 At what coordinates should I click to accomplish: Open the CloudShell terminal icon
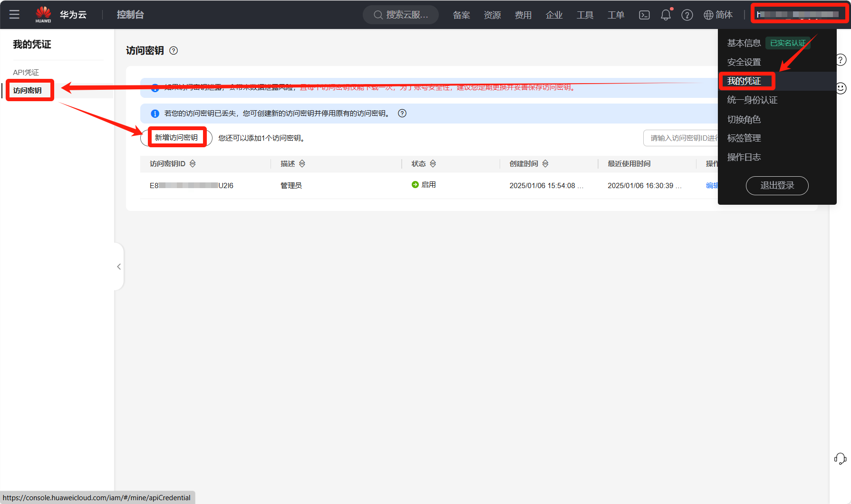pyautogui.click(x=644, y=15)
